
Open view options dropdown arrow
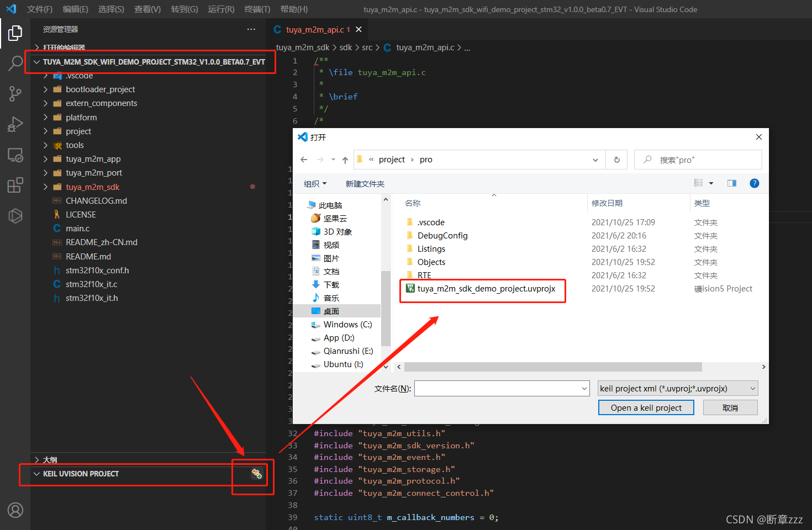click(711, 183)
